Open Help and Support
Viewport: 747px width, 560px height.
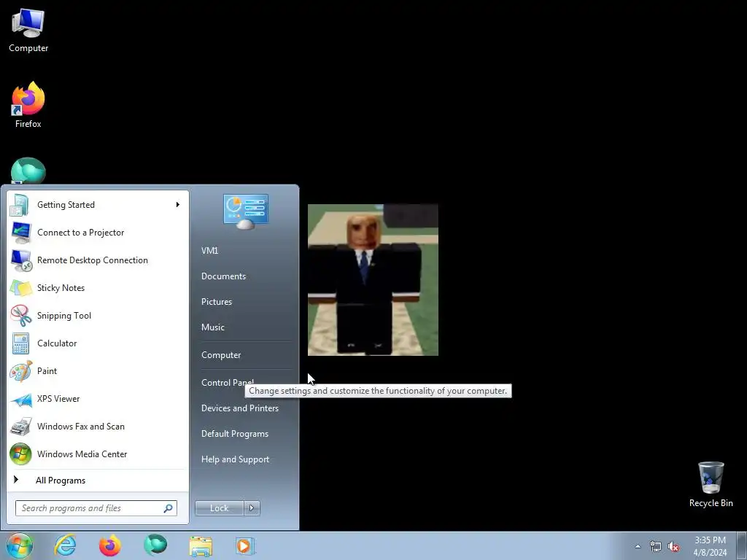(236, 459)
